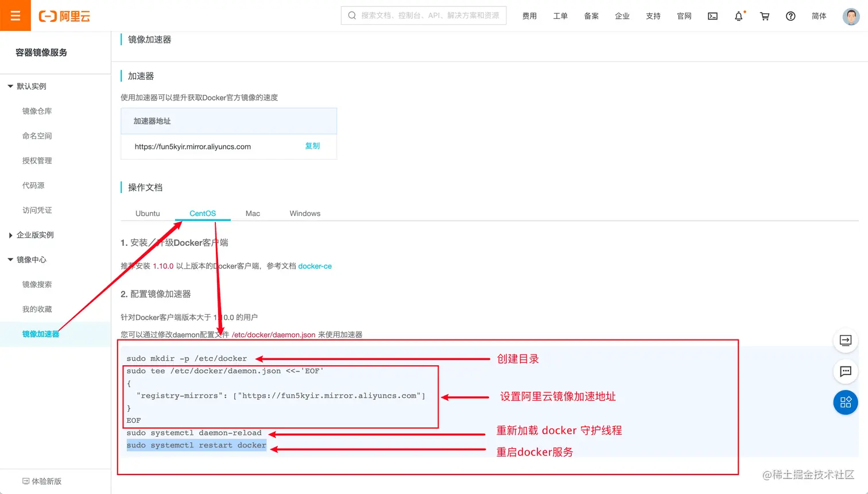
Task: Open the shopping cart
Action: point(765,16)
